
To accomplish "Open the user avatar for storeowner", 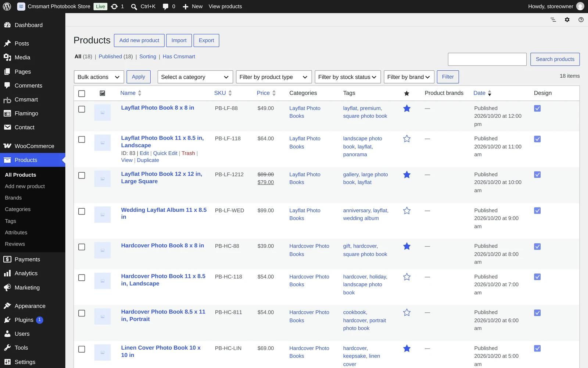I will coord(580,6).
